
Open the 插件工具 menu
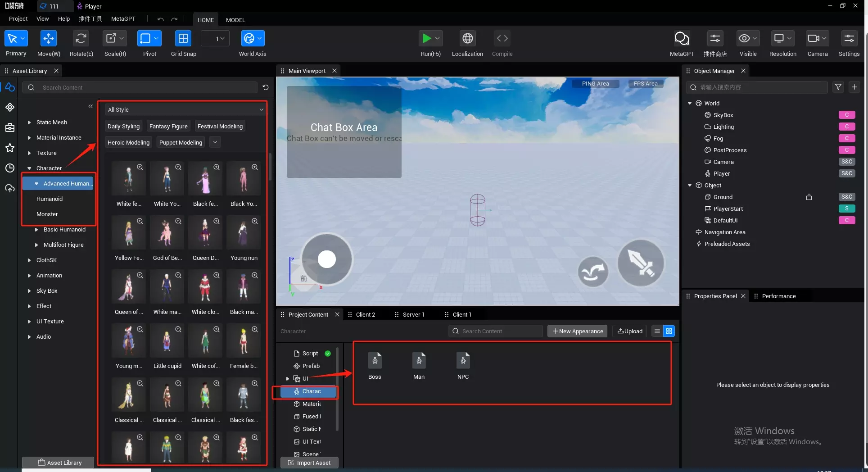[90, 19]
